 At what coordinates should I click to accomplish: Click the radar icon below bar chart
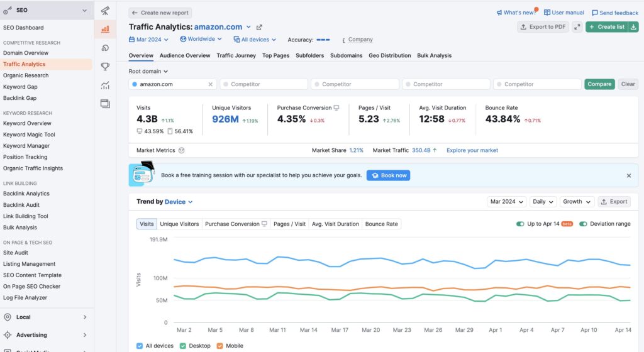coord(105,48)
